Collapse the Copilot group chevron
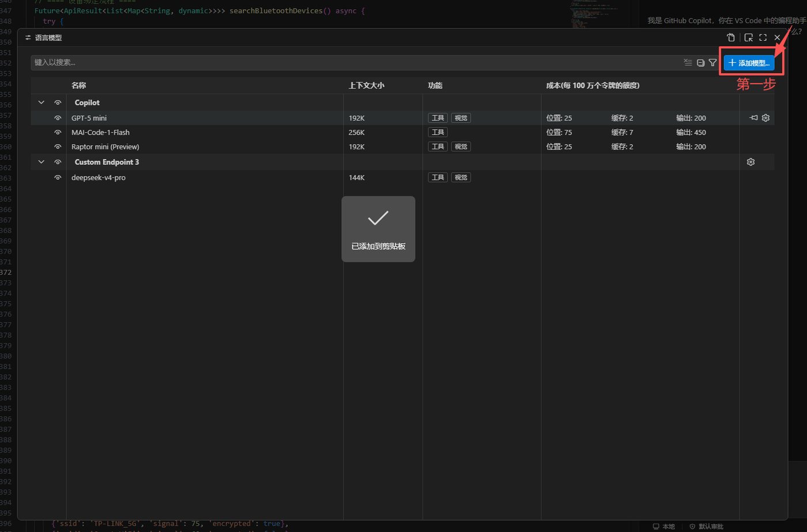 click(x=41, y=103)
